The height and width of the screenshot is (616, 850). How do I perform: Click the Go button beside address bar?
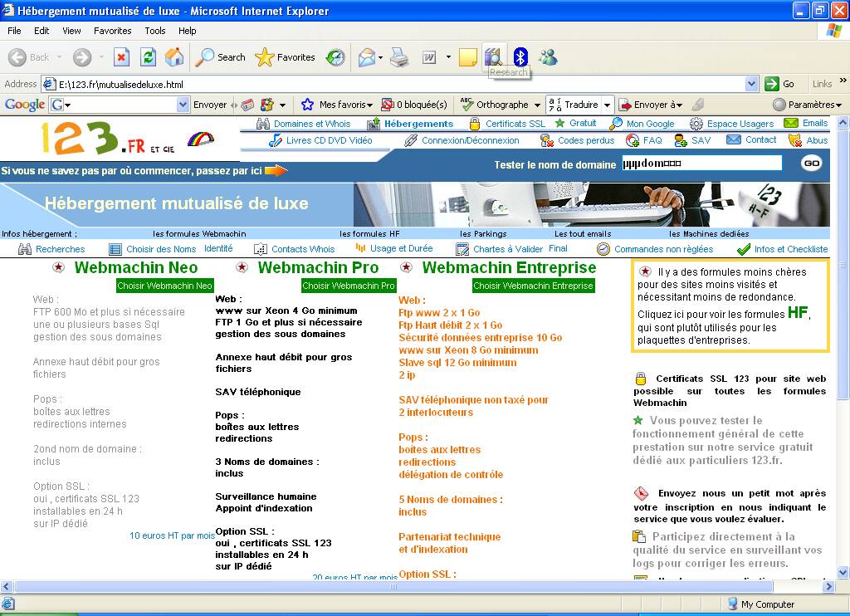pos(780,84)
